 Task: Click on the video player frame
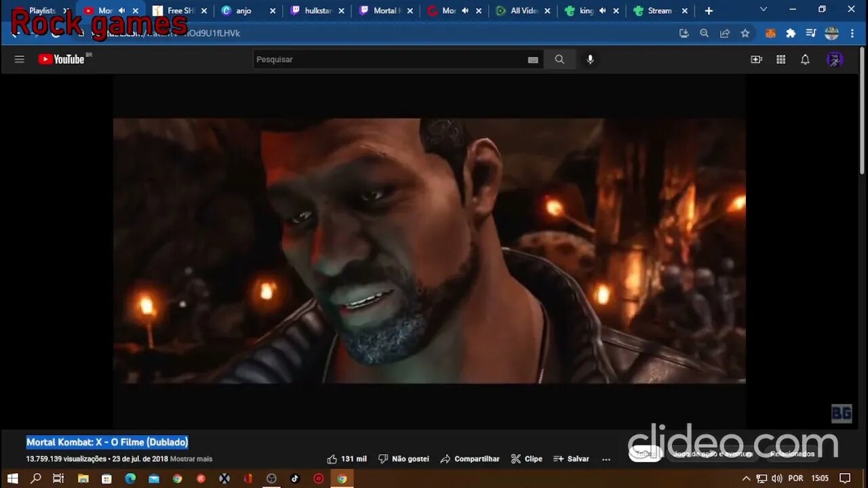click(429, 251)
